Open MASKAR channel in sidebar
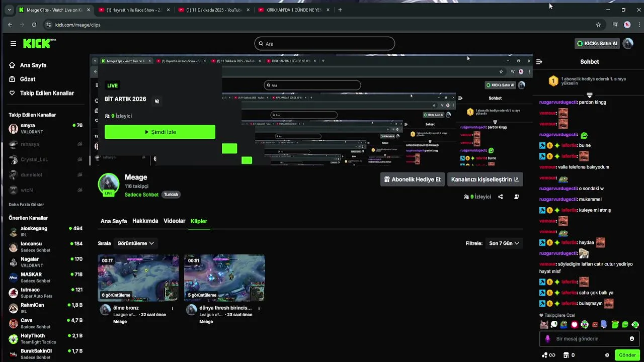 (x=45, y=278)
